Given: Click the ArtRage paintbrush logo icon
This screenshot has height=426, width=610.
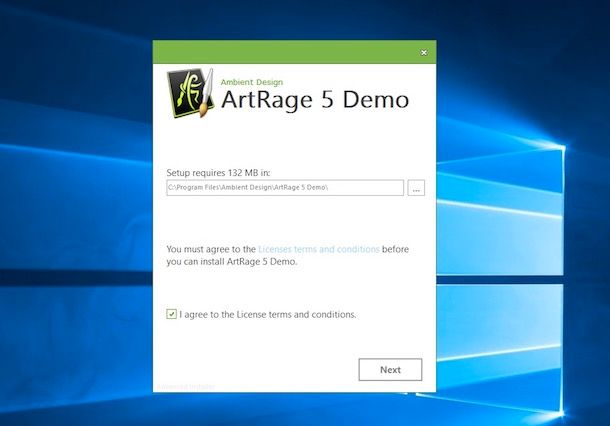Looking at the screenshot, I should click(x=191, y=93).
